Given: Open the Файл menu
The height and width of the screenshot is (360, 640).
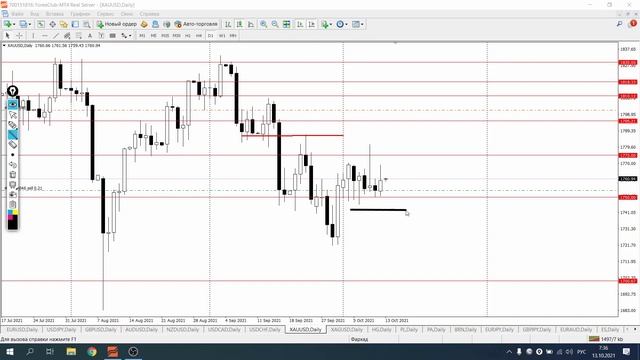Looking at the screenshot, I should pos(17,14).
